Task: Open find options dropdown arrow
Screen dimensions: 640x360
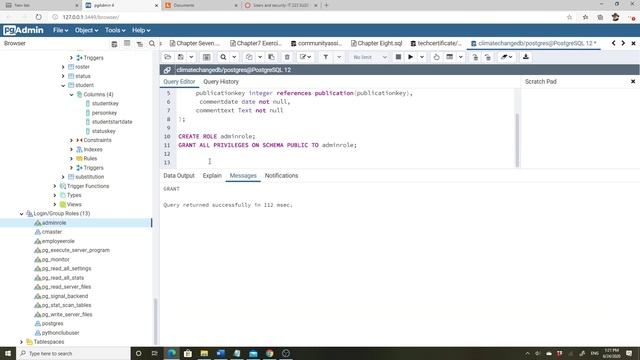Action: coord(234,57)
